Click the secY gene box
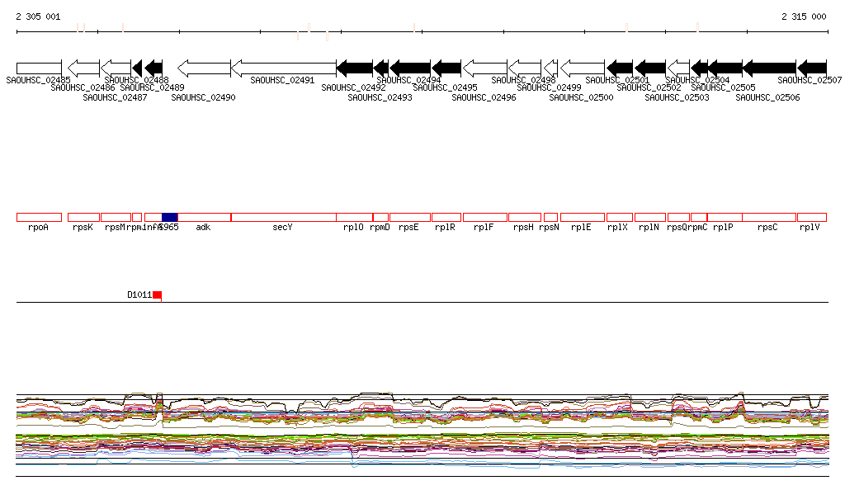 tap(283, 217)
